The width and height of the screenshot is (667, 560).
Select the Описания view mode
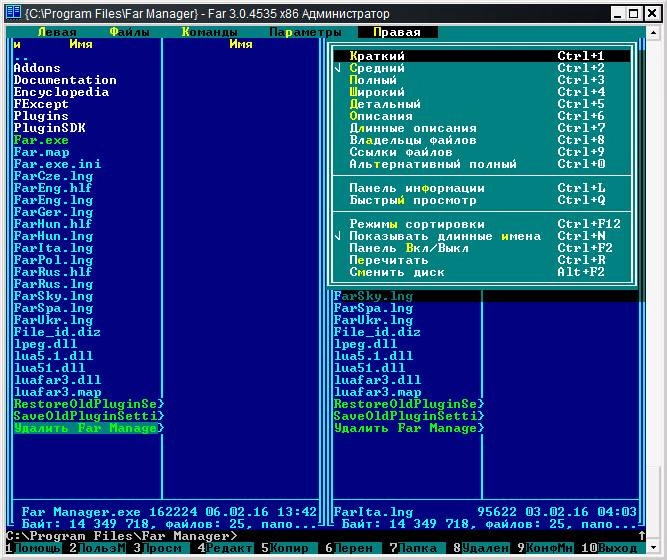[482, 116]
